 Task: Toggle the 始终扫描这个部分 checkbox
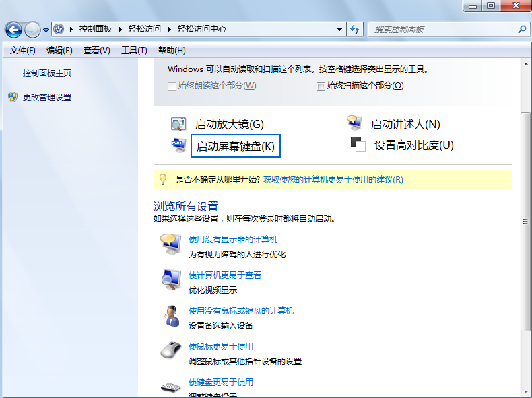click(321, 86)
